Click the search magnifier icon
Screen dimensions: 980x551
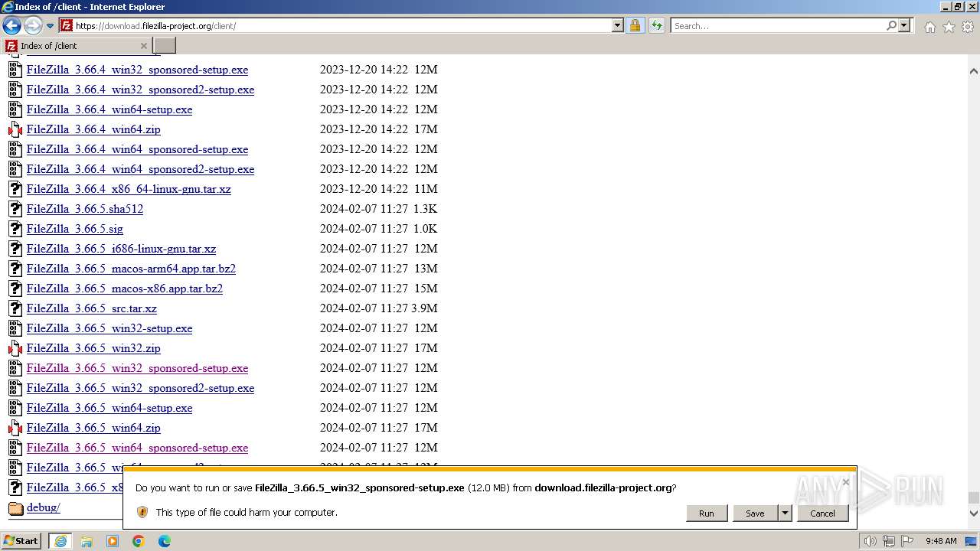(891, 25)
